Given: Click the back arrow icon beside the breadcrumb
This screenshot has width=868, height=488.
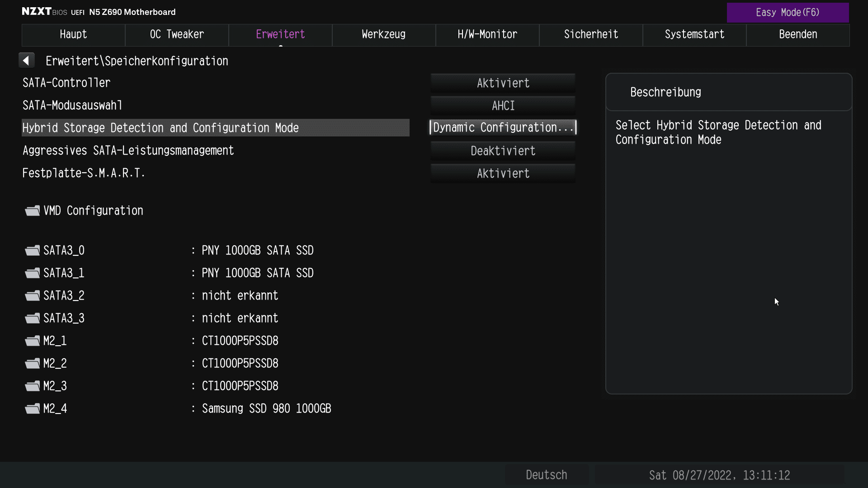Looking at the screenshot, I should point(26,61).
